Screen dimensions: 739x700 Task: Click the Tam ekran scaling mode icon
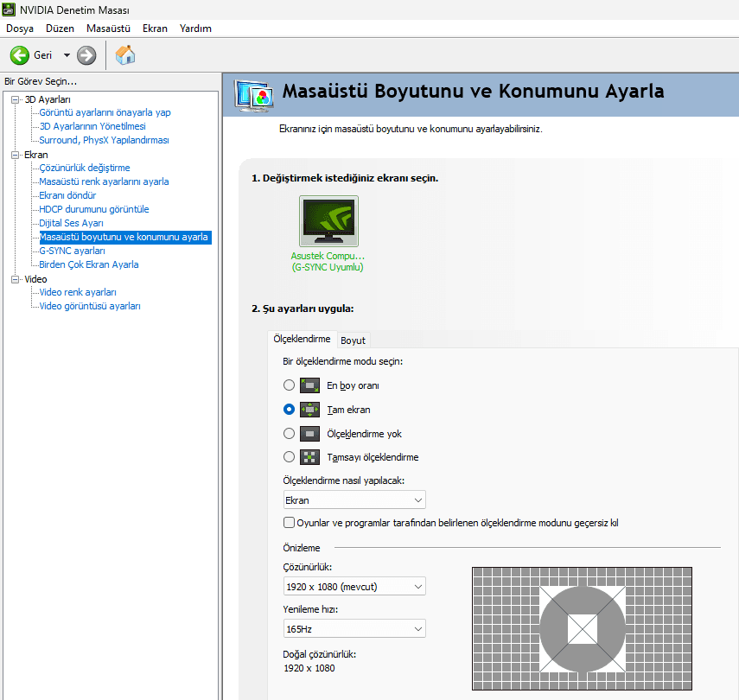coord(310,410)
